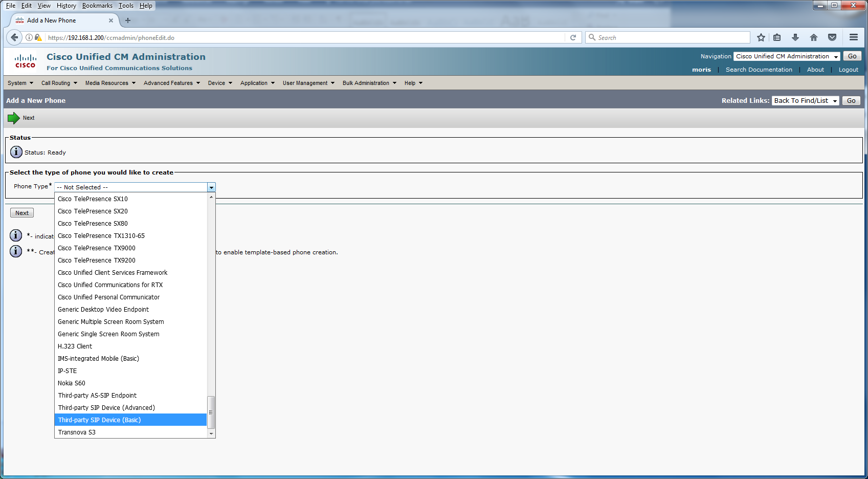The image size is (868, 479).
Task: Open the Application menu
Action: point(258,83)
